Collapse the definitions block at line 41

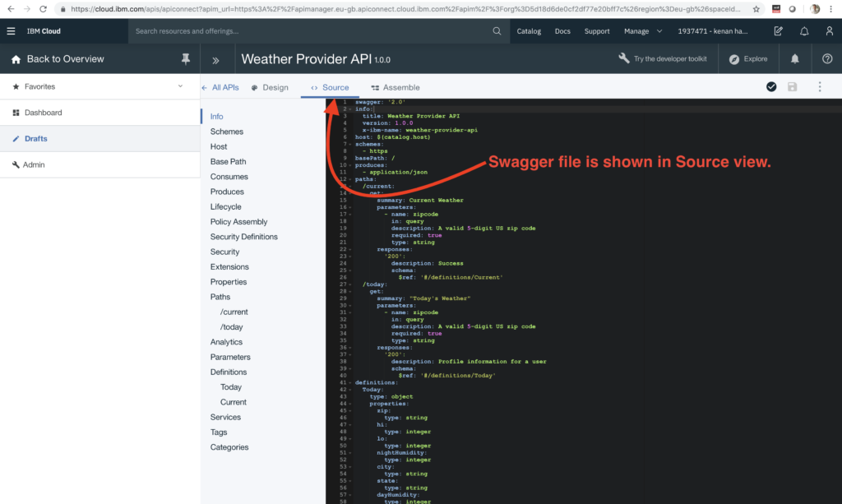[x=350, y=382]
